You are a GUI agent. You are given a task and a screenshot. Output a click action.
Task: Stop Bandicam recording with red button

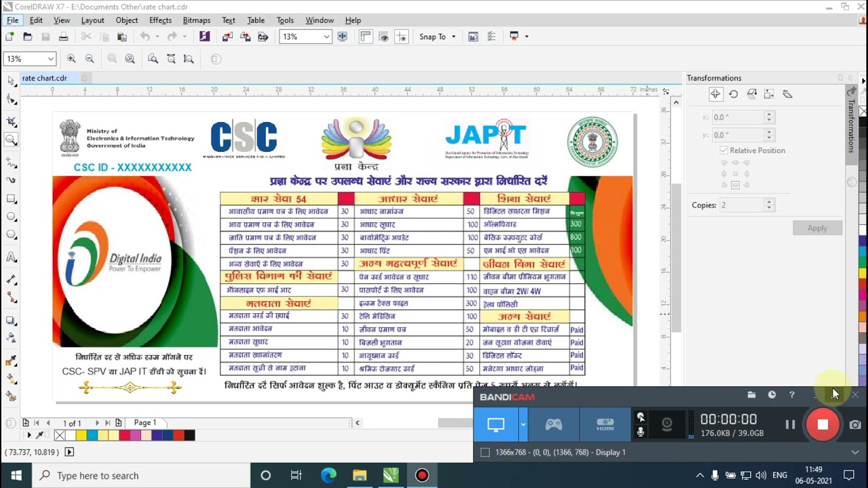823,424
